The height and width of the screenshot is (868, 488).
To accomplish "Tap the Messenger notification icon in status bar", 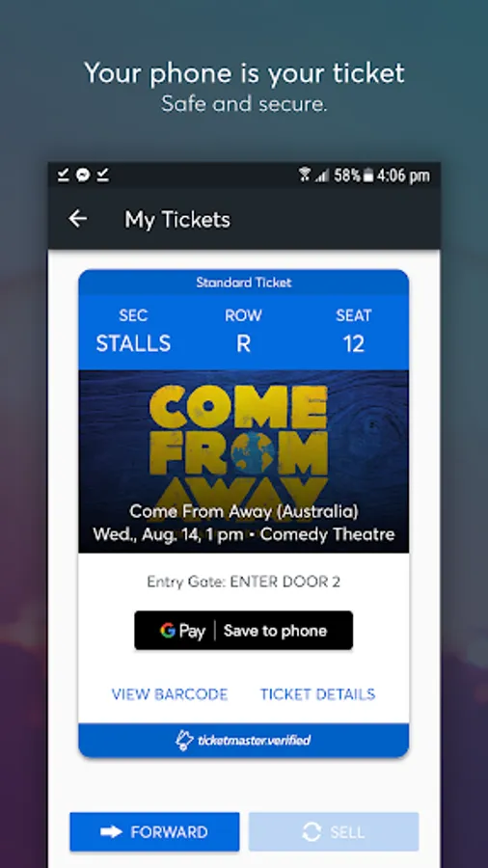I will click(x=83, y=176).
